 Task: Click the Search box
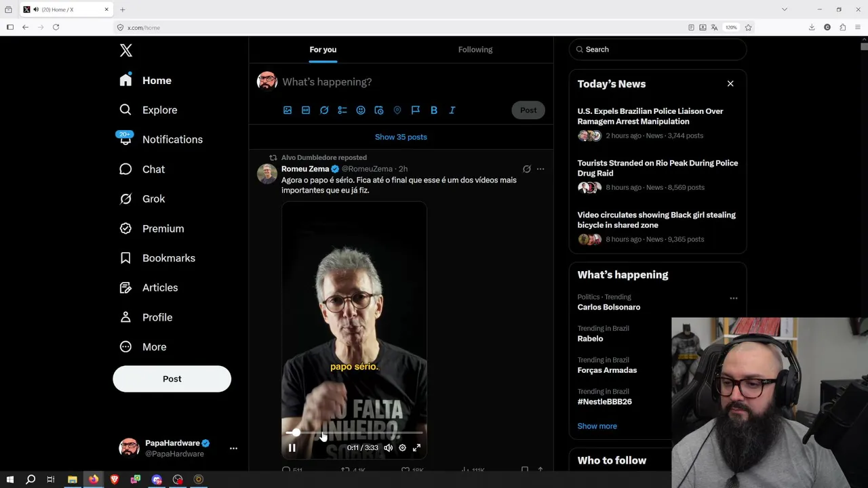pos(658,49)
